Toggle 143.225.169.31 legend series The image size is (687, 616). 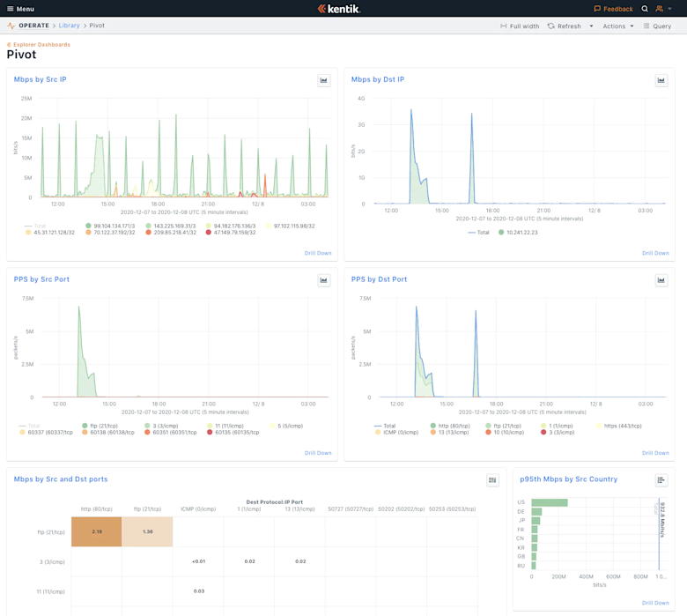click(x=171, y=226)
